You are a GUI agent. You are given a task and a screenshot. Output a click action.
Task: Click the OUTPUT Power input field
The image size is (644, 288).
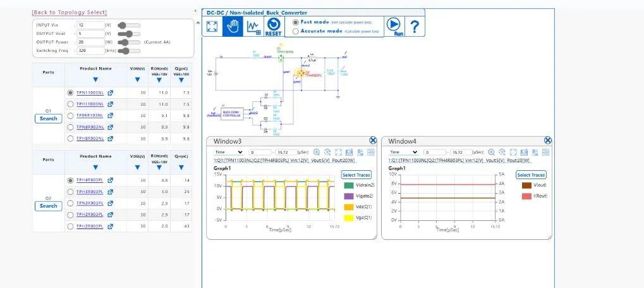coord(90,42)
